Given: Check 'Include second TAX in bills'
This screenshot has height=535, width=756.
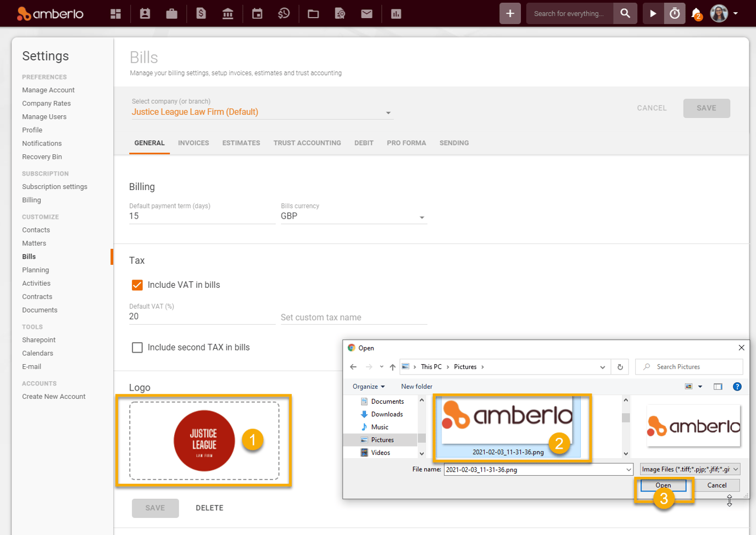Looking at the screenshot, I should (x=137, y=347).
